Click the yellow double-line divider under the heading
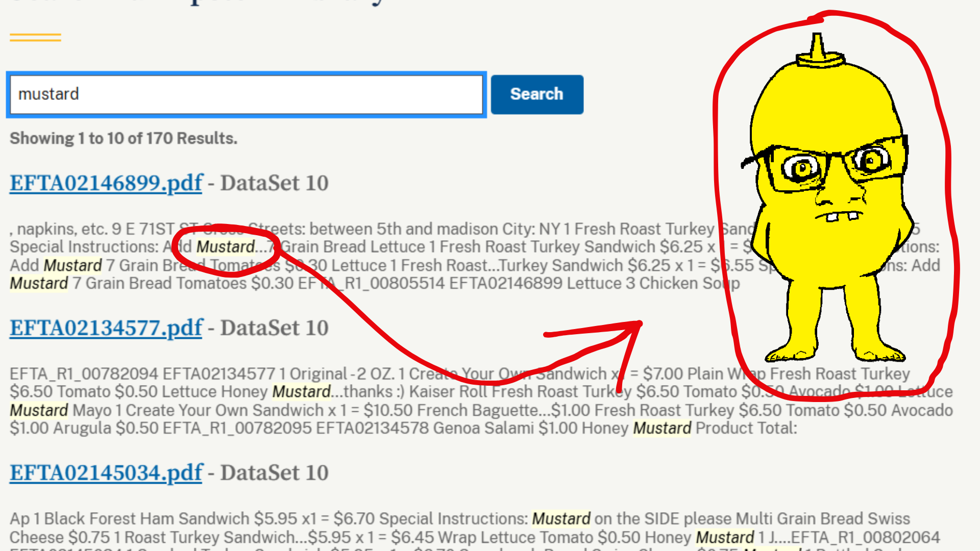This screenshot has width=980, height=551. [x=35, y=37]
